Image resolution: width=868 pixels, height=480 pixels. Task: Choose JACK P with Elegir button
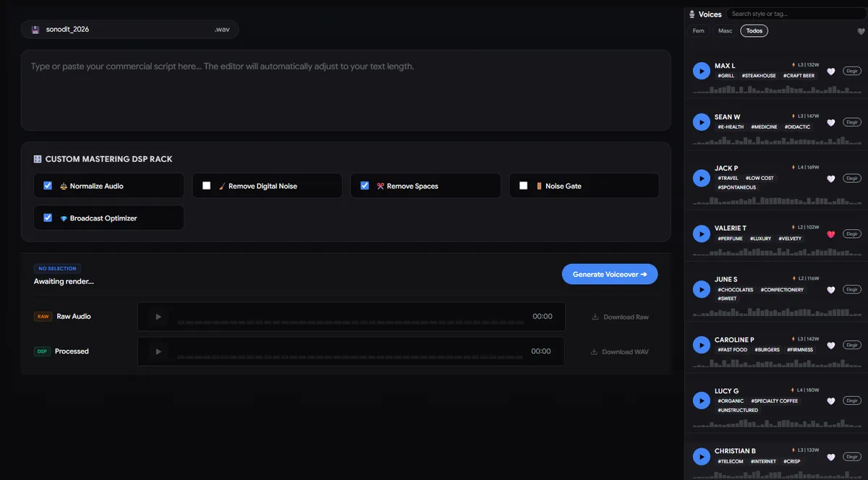[x=852, y=178]
